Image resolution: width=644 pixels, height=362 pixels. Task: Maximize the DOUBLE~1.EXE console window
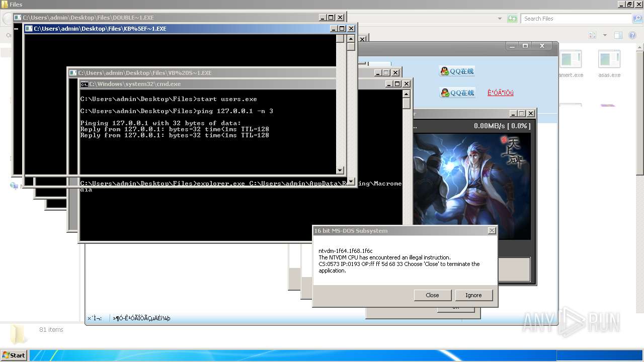point(331,18)
